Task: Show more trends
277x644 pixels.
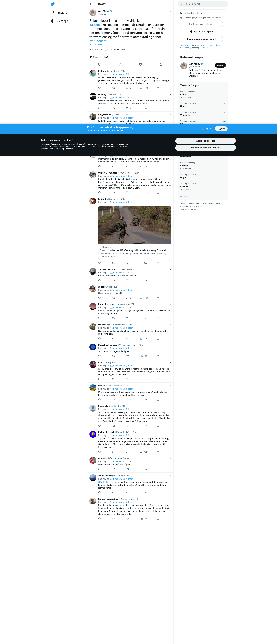Action: coord(186,196)
